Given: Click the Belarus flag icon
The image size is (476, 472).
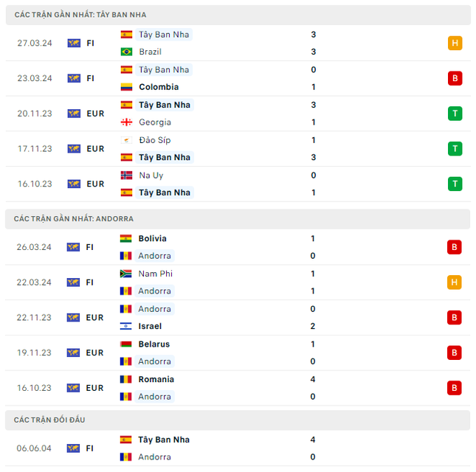Looking at the screenshot, I should tap(125, 344).
